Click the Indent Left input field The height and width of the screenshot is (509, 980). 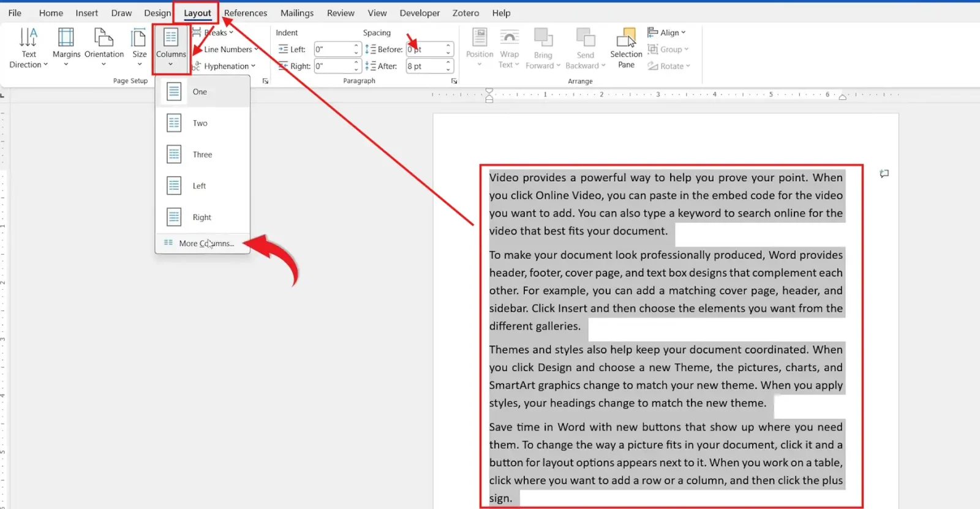(333, 49)
